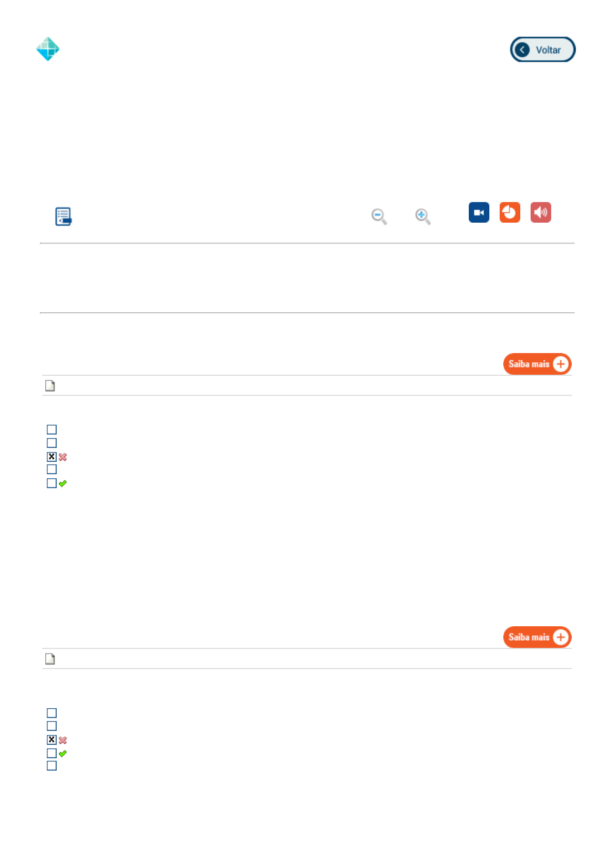This screenshot has width=613, height=868.
Task: Open the orange pie chart icon
Action: coord(509,212)
